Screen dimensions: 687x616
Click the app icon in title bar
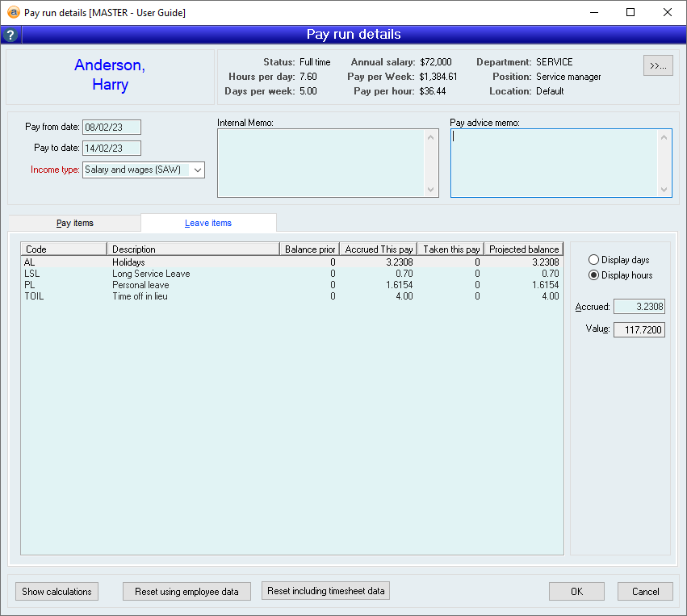(12, 12)
